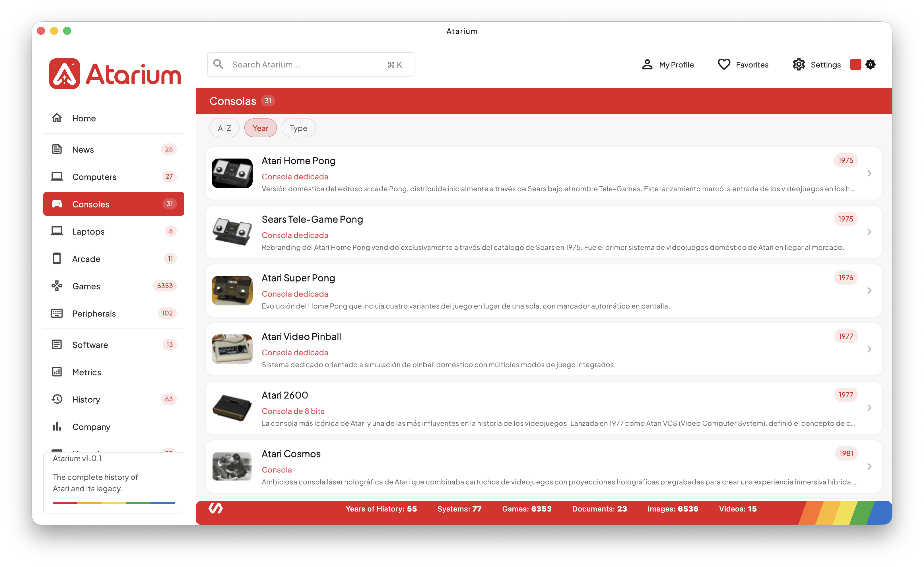Sort consoles by A-Z
This screenshot has height=567, width=924.
tap(224, 128)
